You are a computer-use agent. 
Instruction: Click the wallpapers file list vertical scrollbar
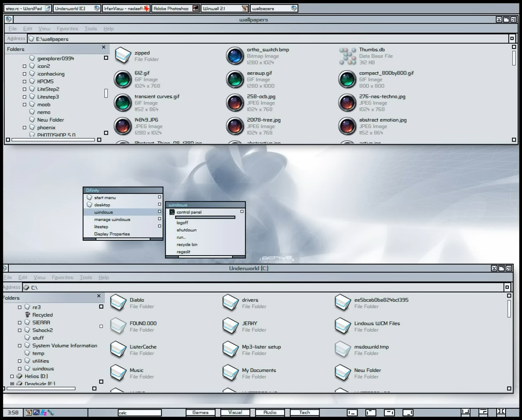(514, 58)
